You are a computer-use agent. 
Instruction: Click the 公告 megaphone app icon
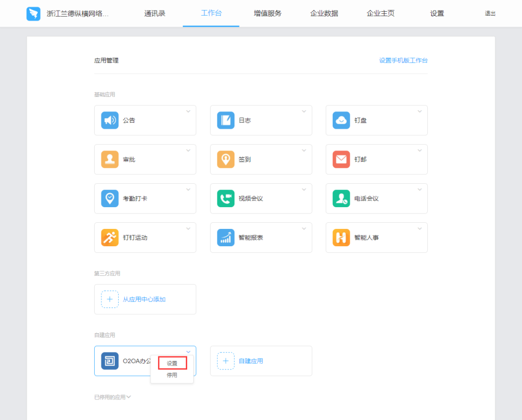coord(110,120)
